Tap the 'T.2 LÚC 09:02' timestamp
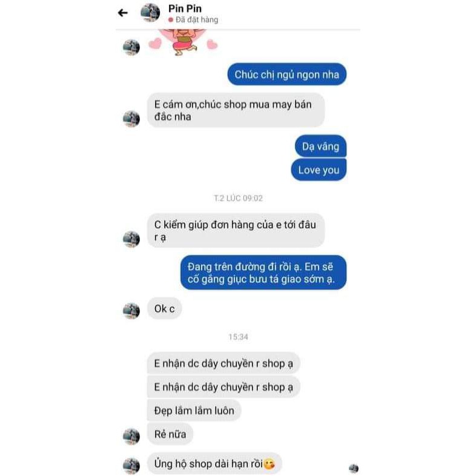Viewport: 476px width, 476px height. [239, 198]
